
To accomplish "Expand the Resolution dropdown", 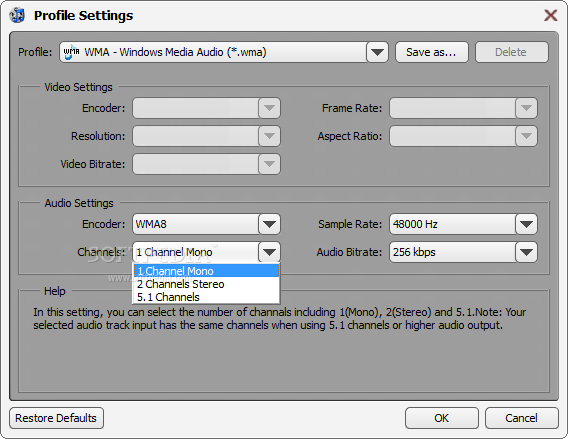I will [x=270, y=136].
